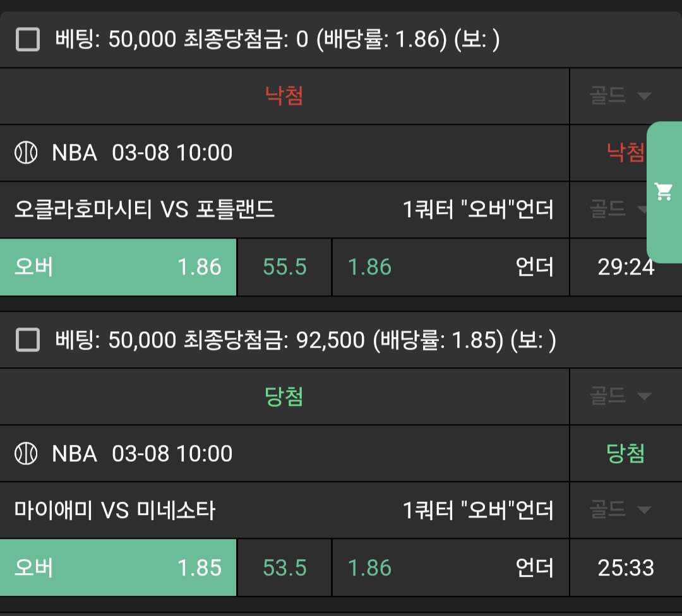Select 언더 1.86 option for Miami game
This screenshot has height=616, width=682.
click(x=450, y=567)
